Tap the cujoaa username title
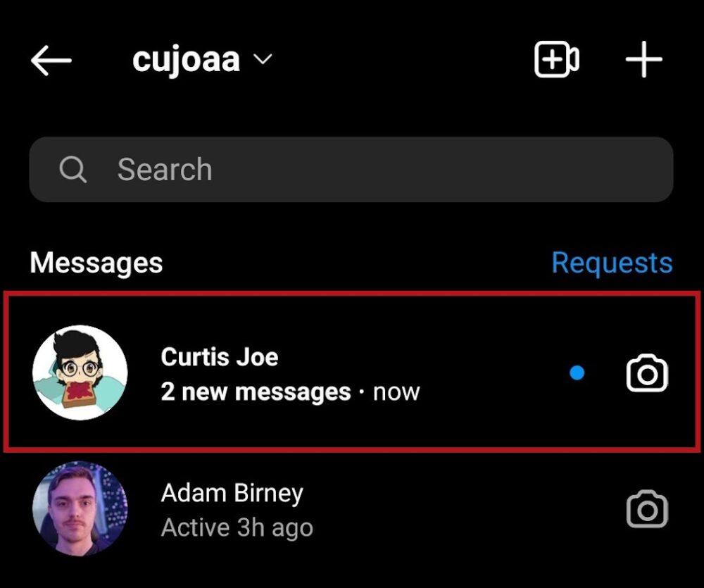This screenshot has height=588, width=704. pyautogui.click(x=186, y=61)
